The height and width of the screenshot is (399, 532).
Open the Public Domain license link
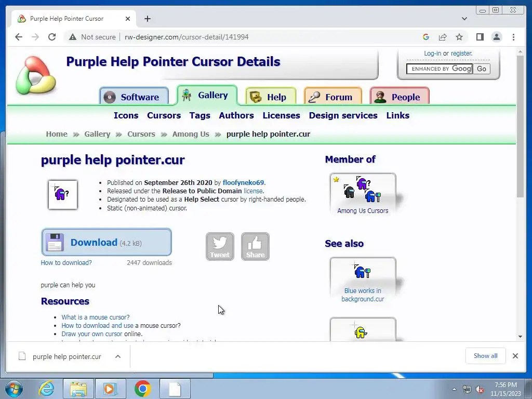[254, 191]
